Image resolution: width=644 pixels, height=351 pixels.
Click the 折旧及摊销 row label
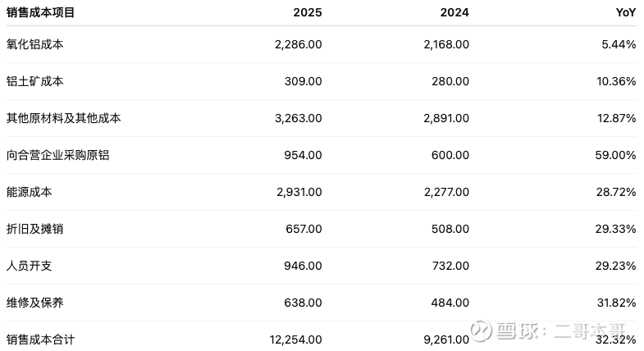[34, 229]
